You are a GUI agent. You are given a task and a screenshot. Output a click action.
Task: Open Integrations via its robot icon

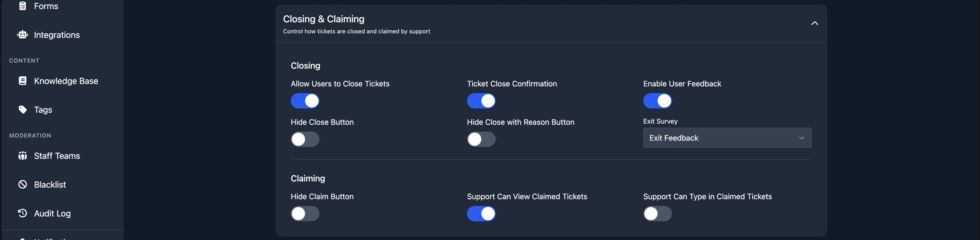pyautogui.click(x=23, y=35)
